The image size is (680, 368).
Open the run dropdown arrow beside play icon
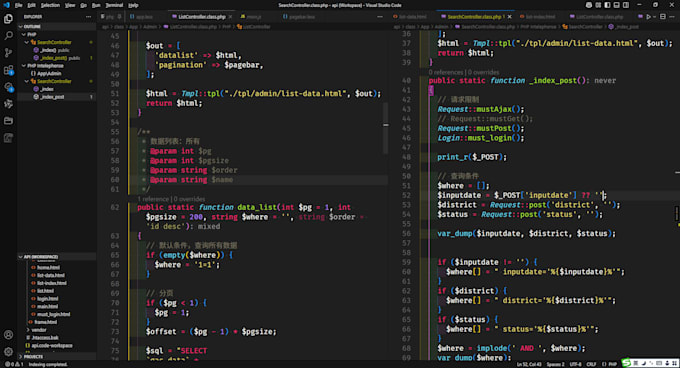(x=654, y=17)
